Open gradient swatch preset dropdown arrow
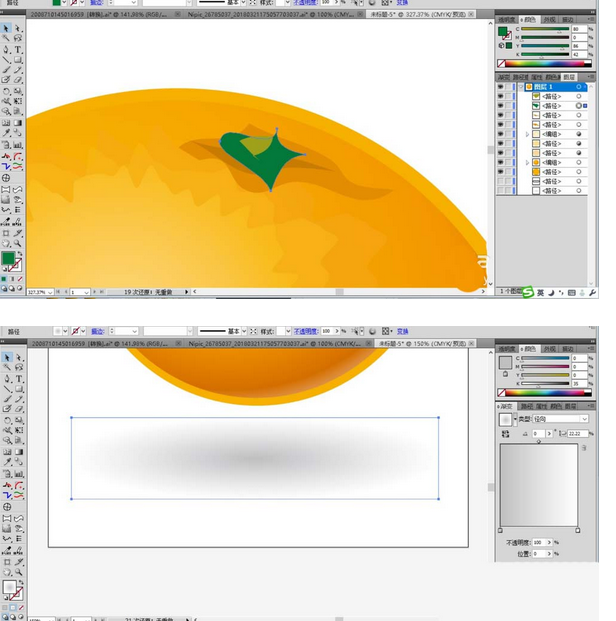 pos(515,419)
